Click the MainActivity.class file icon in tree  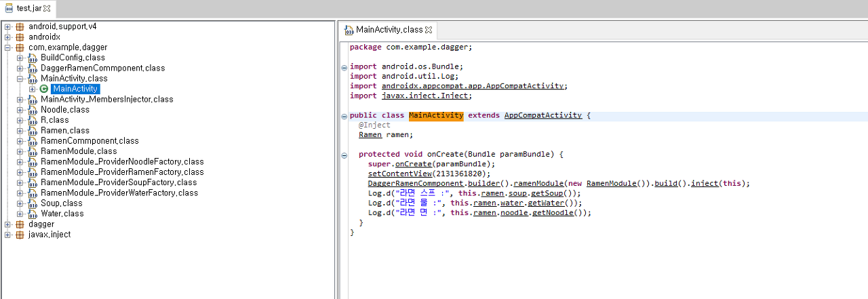(x=33, y=79)
